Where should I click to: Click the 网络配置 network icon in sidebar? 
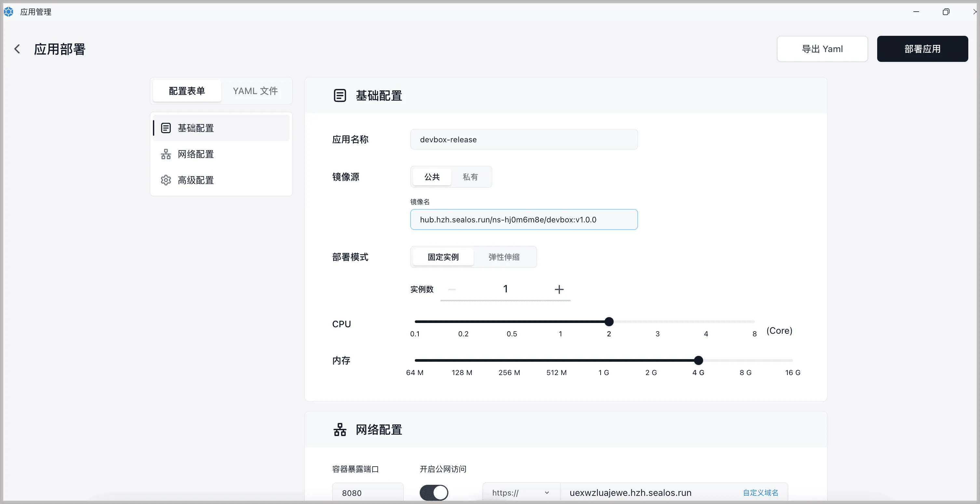point(166,154)
